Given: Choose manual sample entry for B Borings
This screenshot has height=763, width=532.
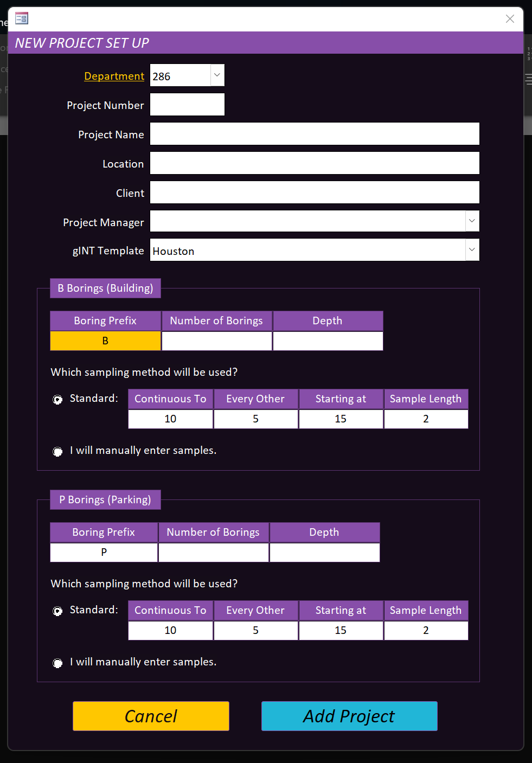Looking at the screenshot, I should 57,452.
